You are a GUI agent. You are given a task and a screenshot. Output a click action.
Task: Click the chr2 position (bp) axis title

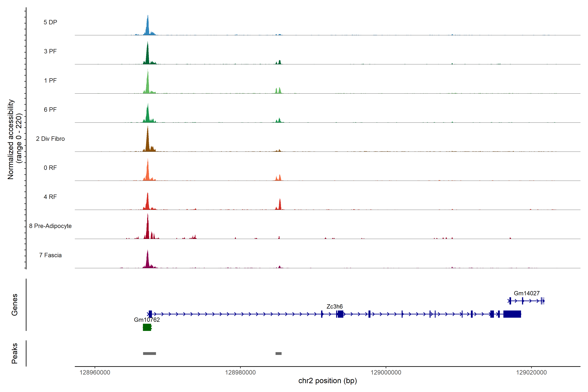click(x=327, y=381)
